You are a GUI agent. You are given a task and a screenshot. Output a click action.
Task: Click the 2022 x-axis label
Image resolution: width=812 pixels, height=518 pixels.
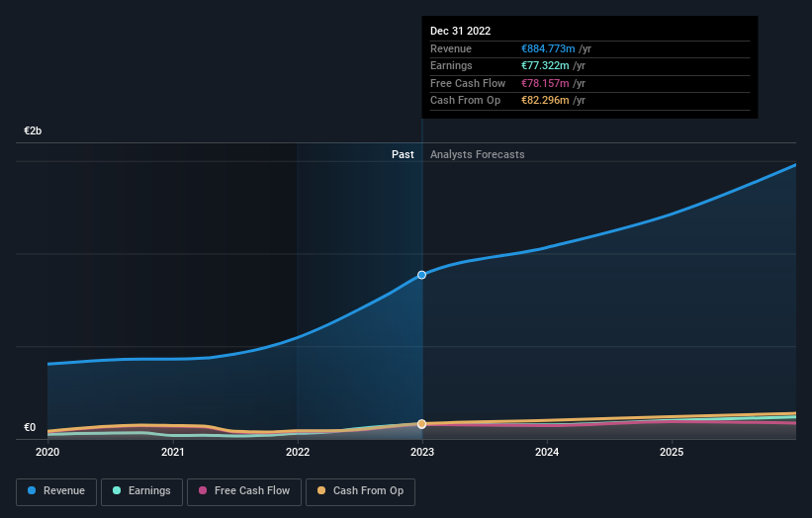[x=298, y=453]
